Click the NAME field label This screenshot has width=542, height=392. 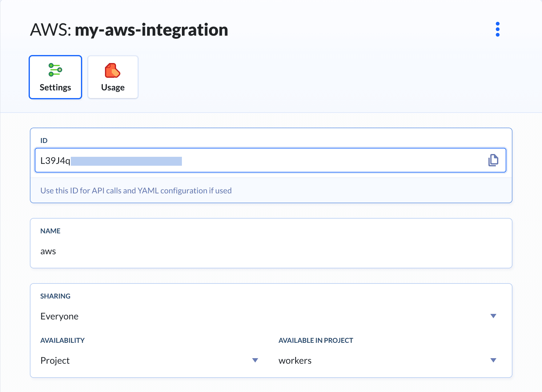click(50, 231)
